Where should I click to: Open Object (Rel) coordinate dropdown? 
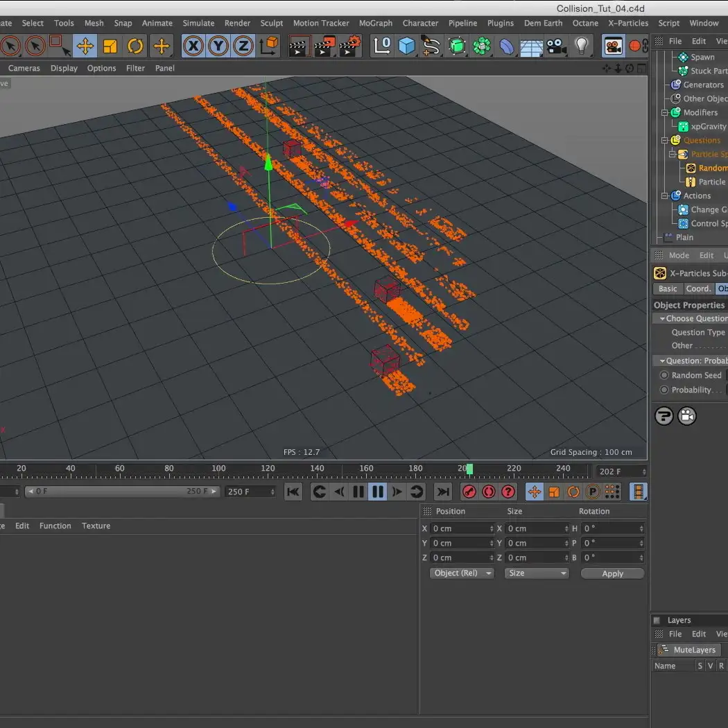tap(462, 573)
